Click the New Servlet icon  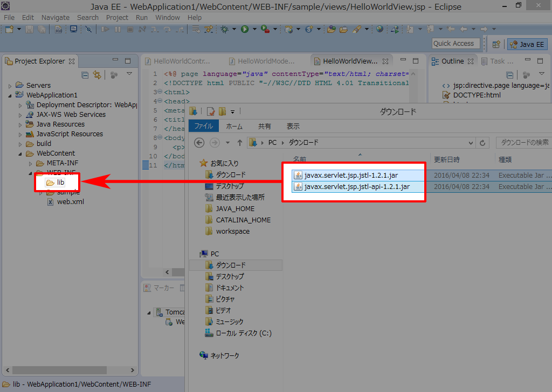point(309,30)
